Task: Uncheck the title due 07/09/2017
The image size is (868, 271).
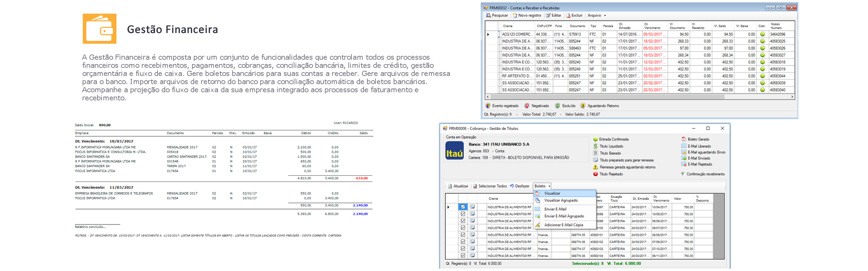Action: [463, 242]
